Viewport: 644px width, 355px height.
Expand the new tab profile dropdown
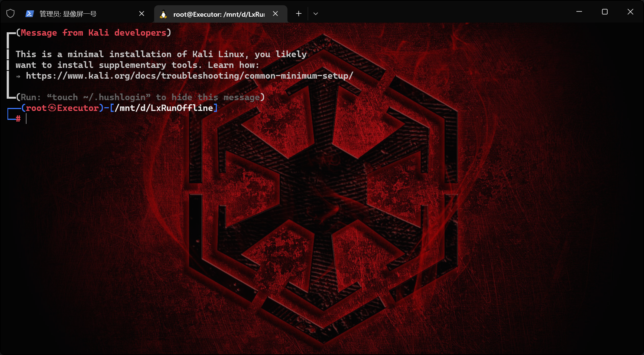click(316, 14)
